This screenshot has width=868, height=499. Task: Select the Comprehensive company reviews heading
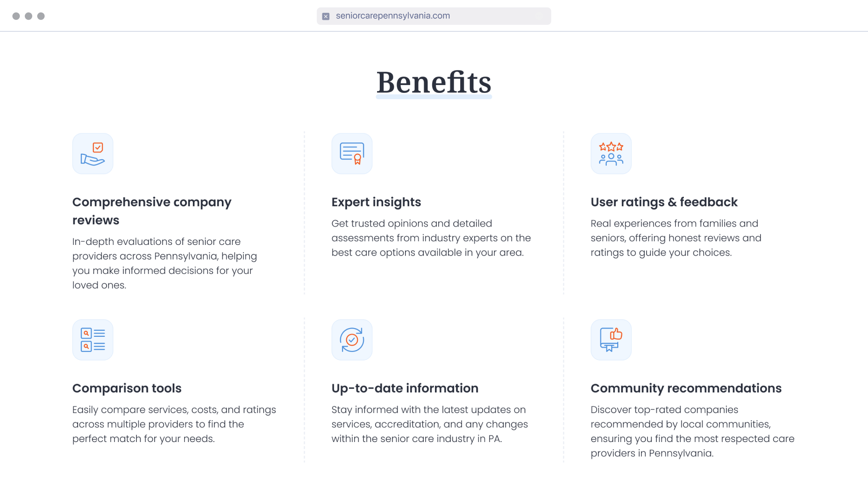tap(152, 211)
